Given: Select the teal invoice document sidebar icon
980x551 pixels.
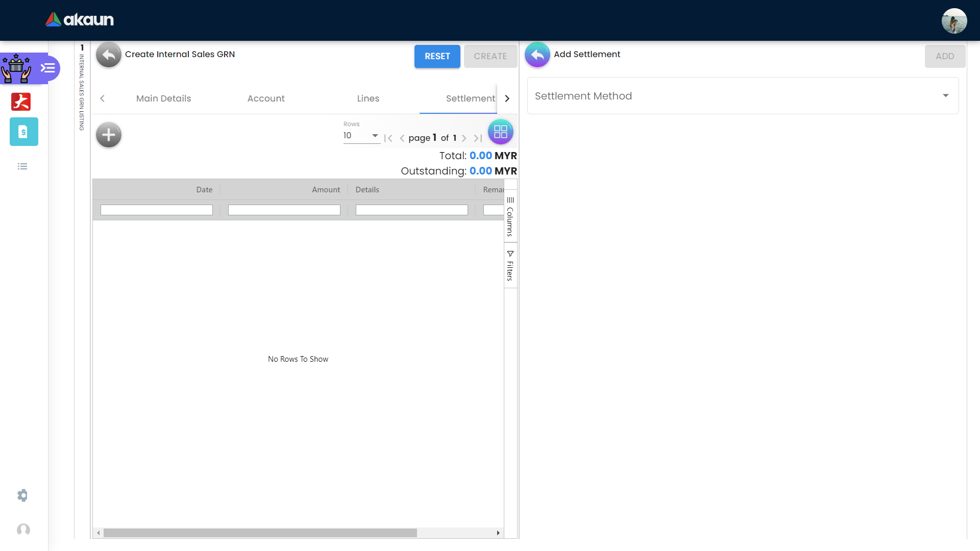Looking at the screenshot, I should 23,132.
